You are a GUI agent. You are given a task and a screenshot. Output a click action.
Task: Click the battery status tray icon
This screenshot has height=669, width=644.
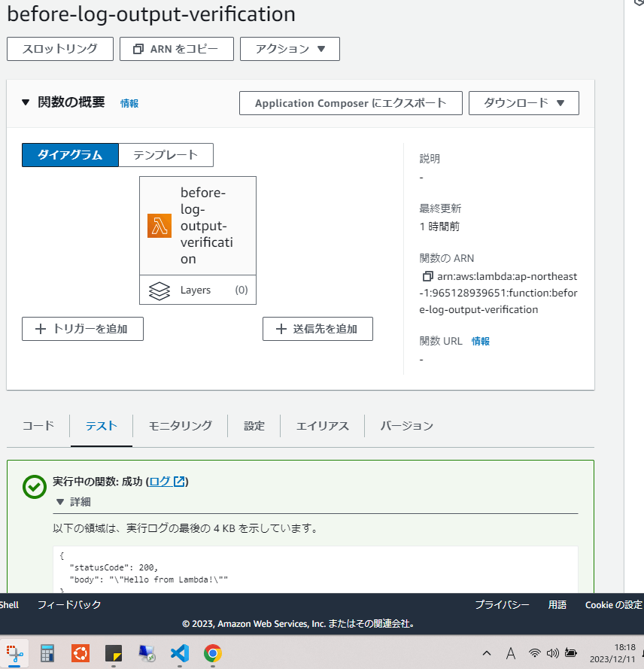point(570,652)
